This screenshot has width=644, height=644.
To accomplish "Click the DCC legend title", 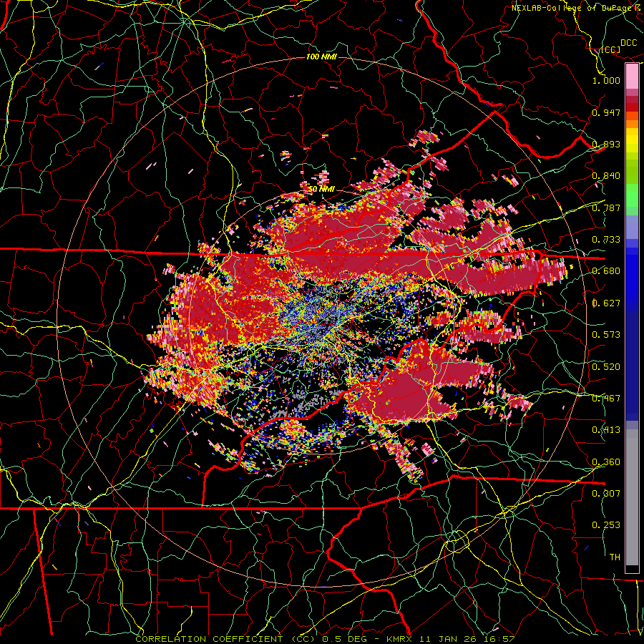I will (x=629, y=43).
